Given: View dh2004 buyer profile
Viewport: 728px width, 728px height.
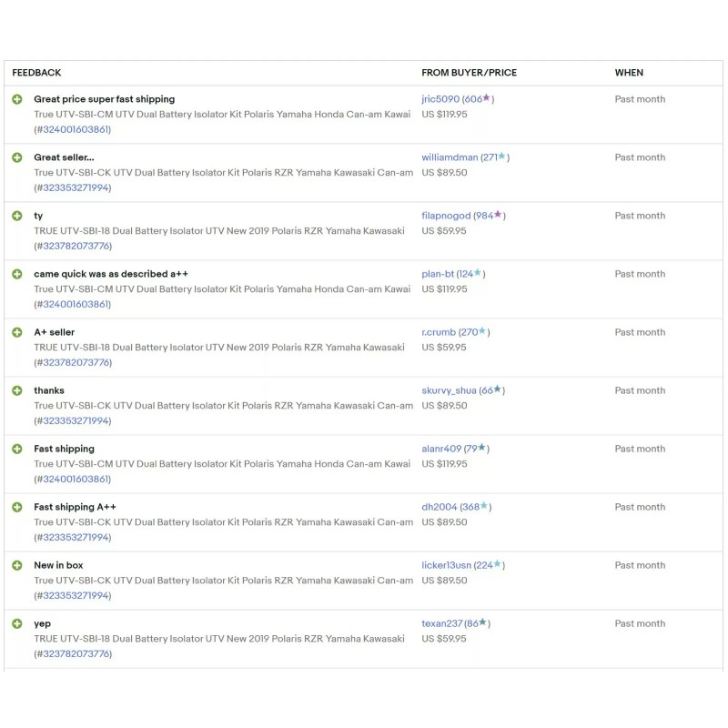Looking at the screenshot, I should 440,507.
